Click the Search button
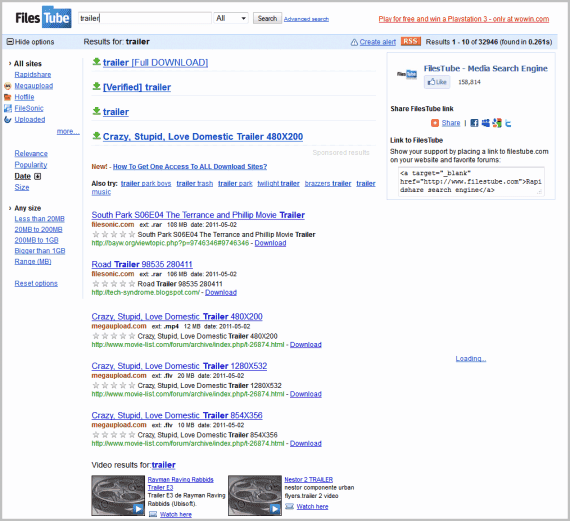The height and width of the screenshot is (521, 570). tap(267, 18)
